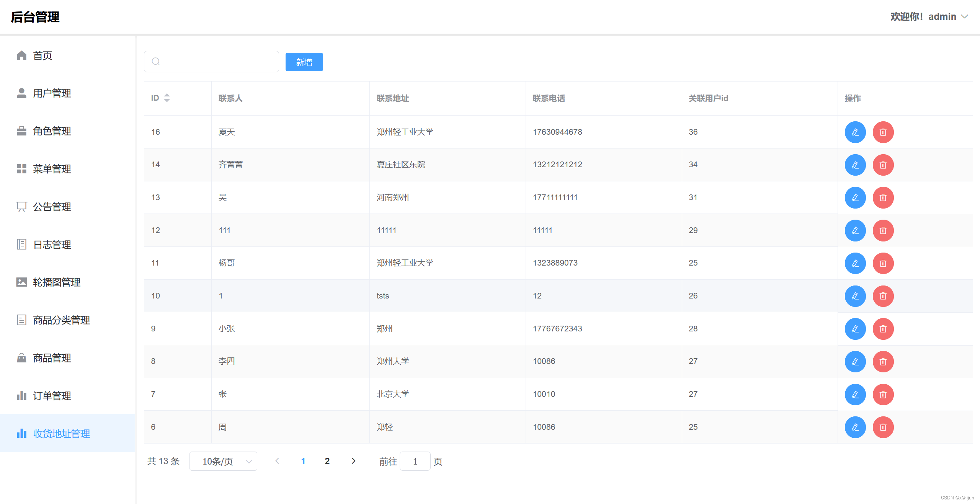Edit the row for contact 李四
This screenshot has width=980, height=504.
[x=855, y=361]
